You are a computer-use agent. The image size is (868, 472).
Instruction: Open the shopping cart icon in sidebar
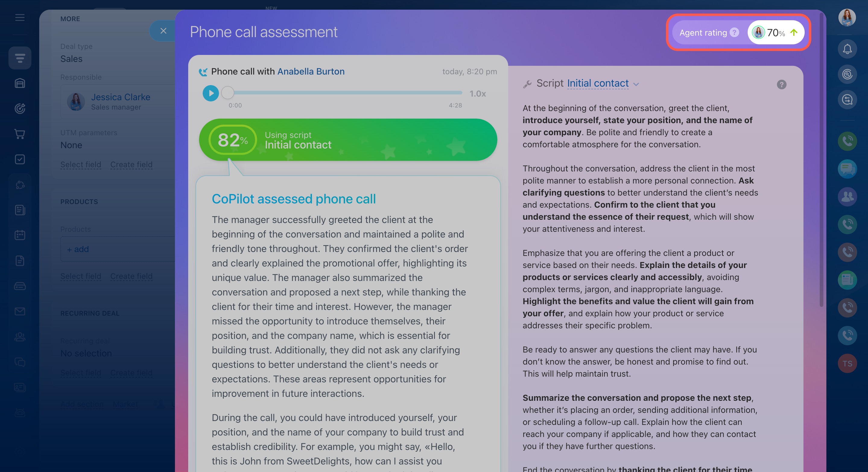[x=20, y=134]
